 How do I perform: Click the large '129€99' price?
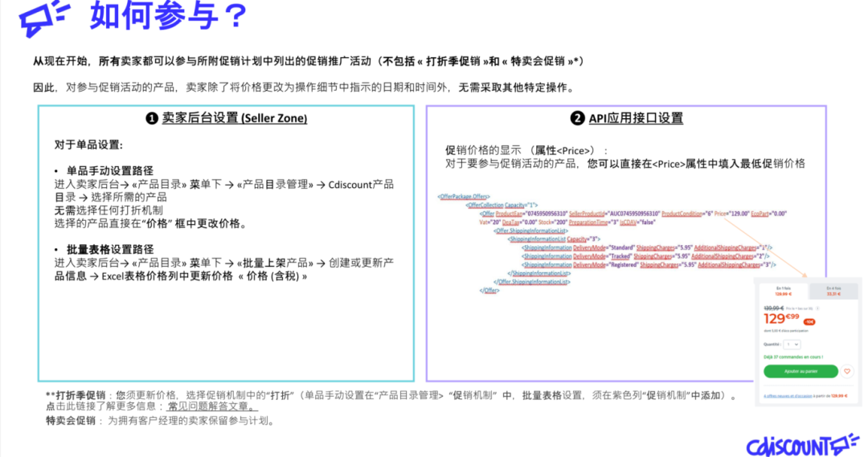pyautogui.click(x=782, y=319)
